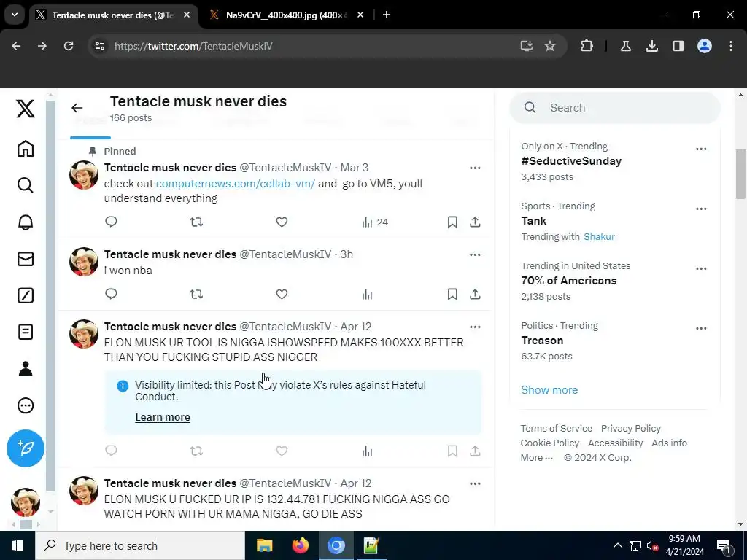Share the 'i won nba' post
This screenshot has width=747, height=560.
click(475, 294)
